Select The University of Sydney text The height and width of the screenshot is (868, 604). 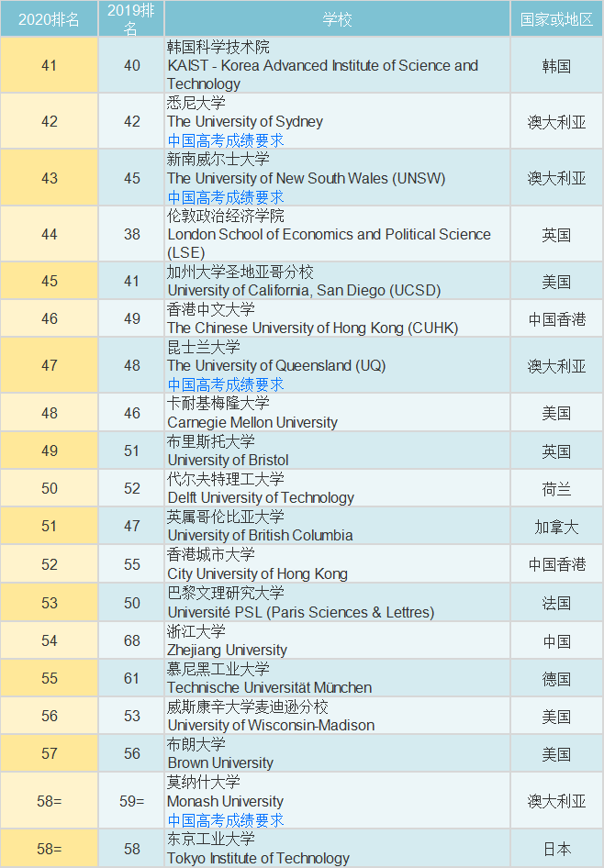tap(245, 121)
